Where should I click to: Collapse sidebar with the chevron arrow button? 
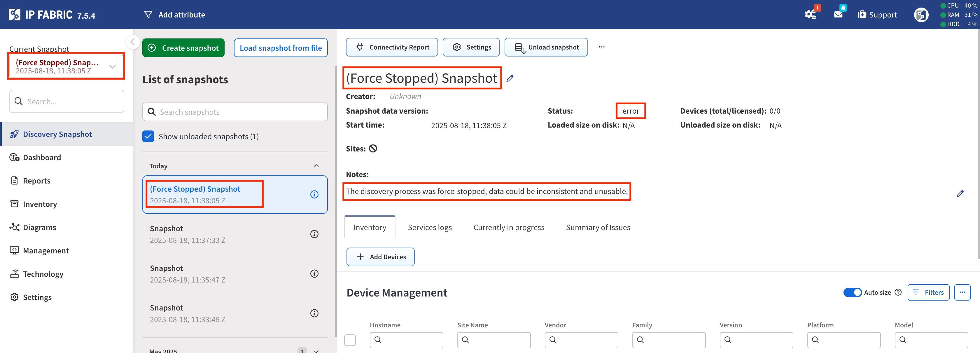(x=133, y=42)
